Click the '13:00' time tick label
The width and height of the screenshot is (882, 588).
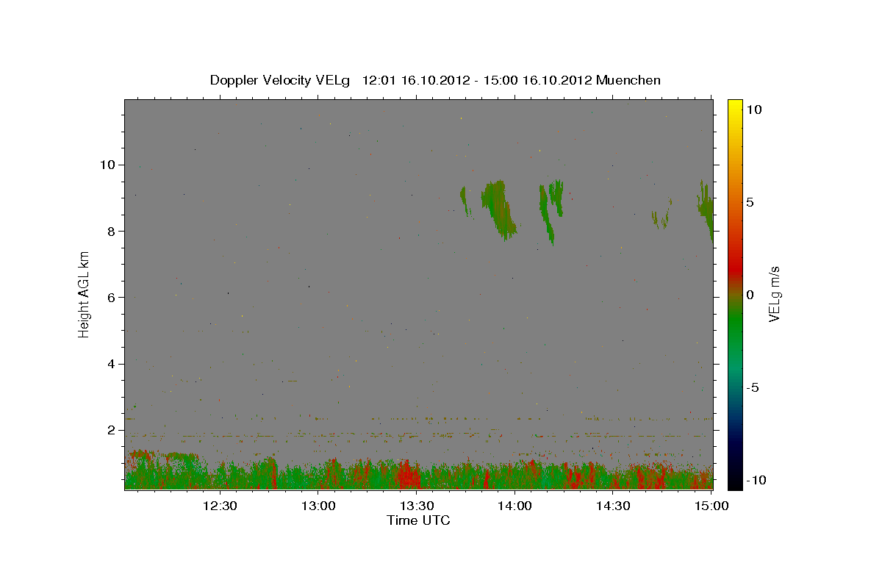pos(318,506)
